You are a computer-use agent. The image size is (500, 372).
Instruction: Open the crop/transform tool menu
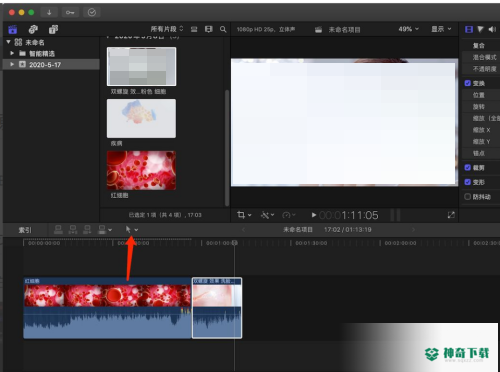[x=244, y=215]
